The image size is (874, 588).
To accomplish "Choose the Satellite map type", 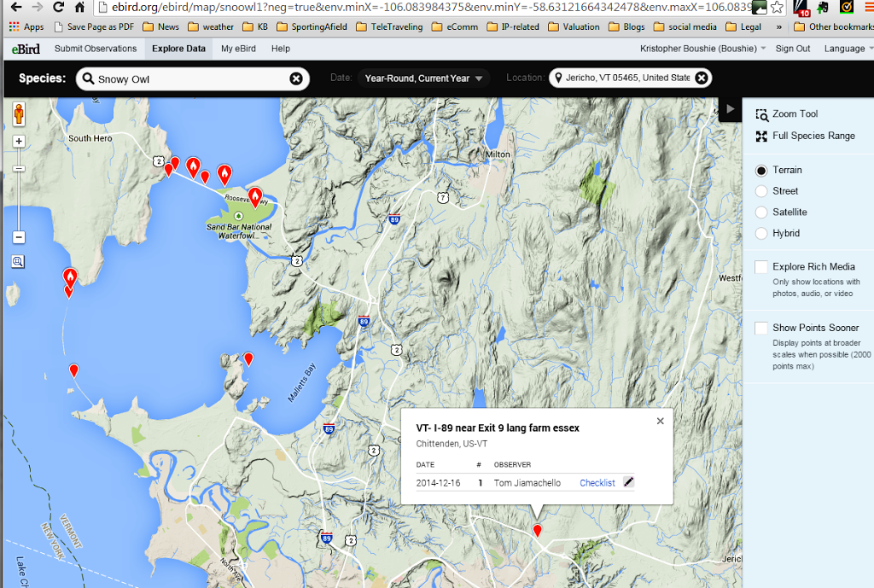I will click(761, 212).
